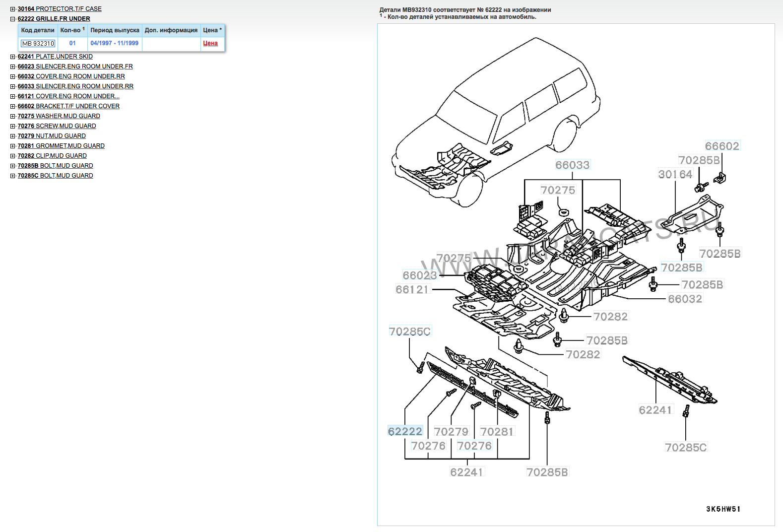
Task: Expand the 70282 CLIP,MUD GUARD node
Action: (13, 156)
